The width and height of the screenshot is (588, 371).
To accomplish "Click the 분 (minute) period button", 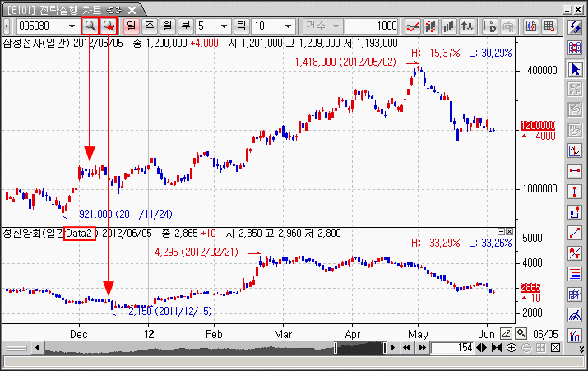I will pyautogui.click(x=186, y=26).
